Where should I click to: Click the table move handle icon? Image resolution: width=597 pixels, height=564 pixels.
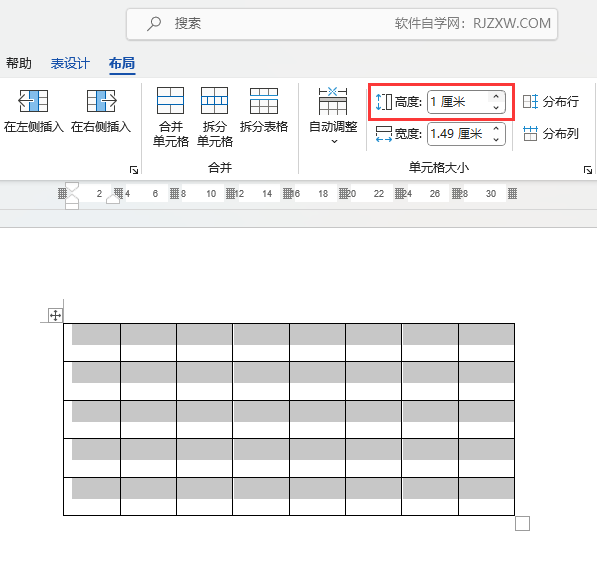click(x=55, y=315)
